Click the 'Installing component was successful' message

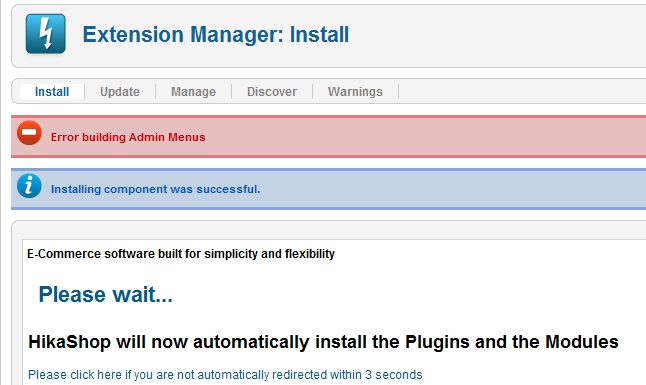[155, 189]
